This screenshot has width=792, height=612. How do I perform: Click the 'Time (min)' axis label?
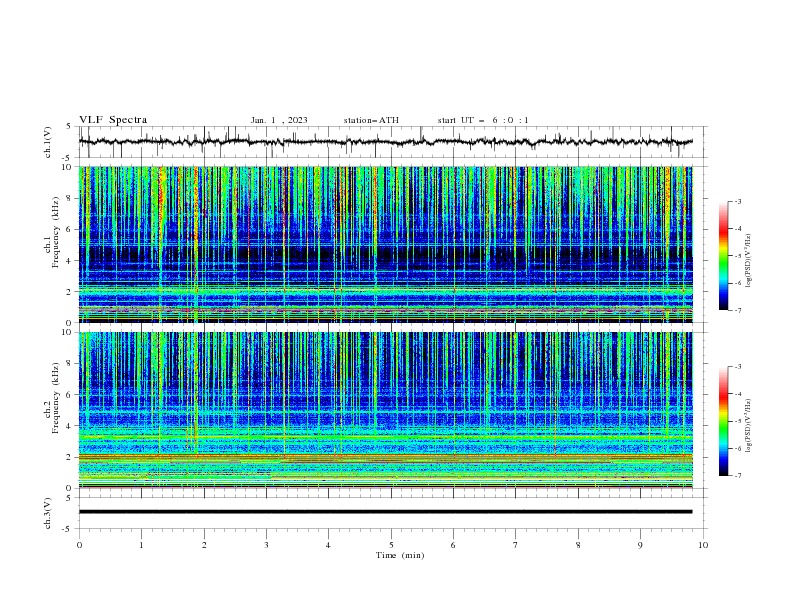tap(400, 555)
